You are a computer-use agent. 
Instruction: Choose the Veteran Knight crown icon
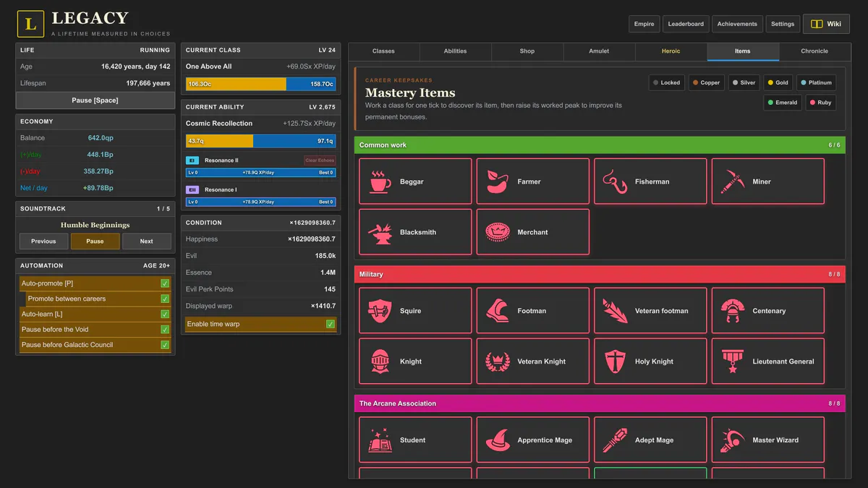pos(498,361)
